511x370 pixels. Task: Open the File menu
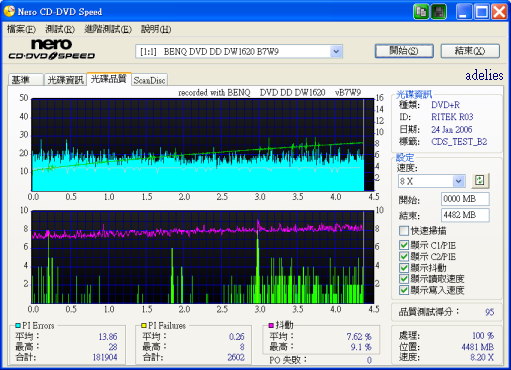(x=21, y=29)
